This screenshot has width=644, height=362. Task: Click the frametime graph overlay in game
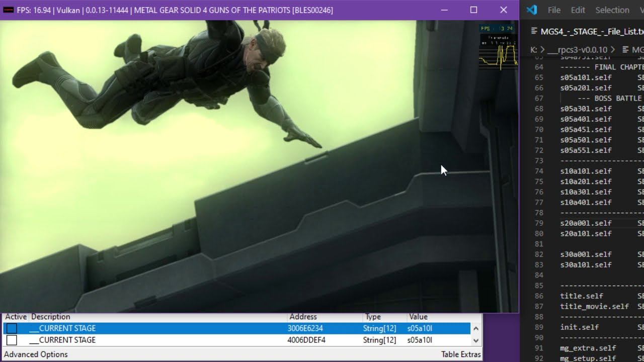[x=498, y=52]
